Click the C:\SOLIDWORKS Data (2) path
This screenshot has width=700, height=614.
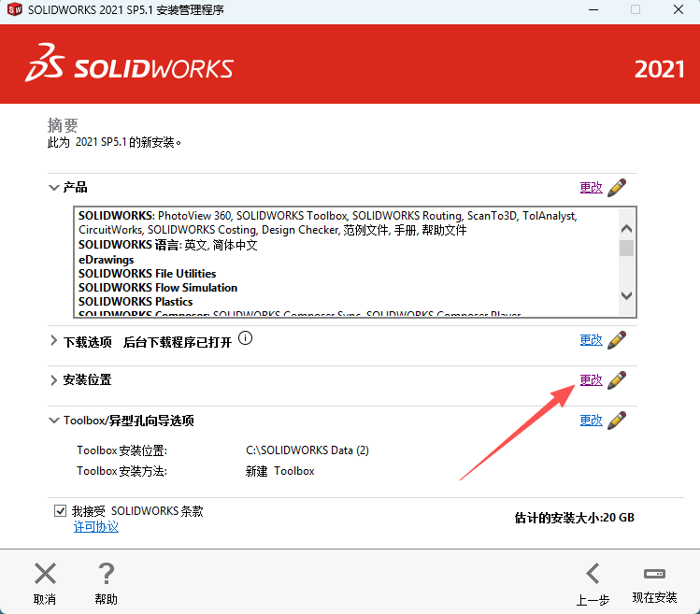[307, 450]
